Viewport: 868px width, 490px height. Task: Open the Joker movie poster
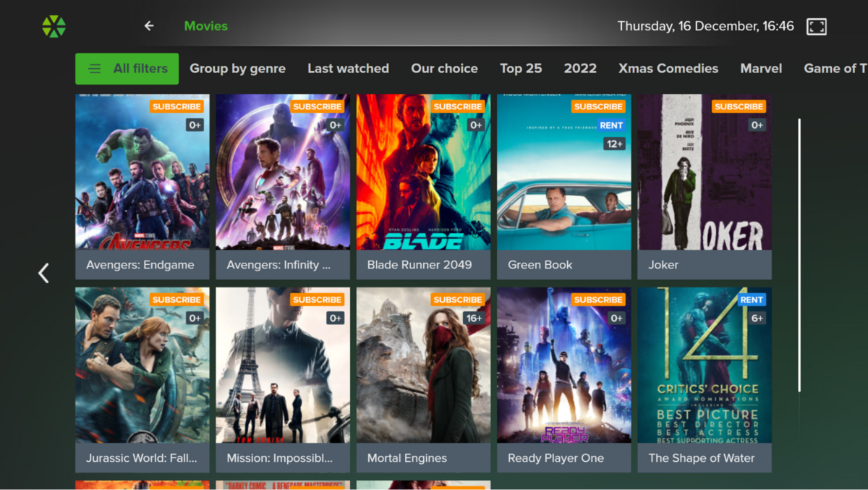click(x=705, y=172)
